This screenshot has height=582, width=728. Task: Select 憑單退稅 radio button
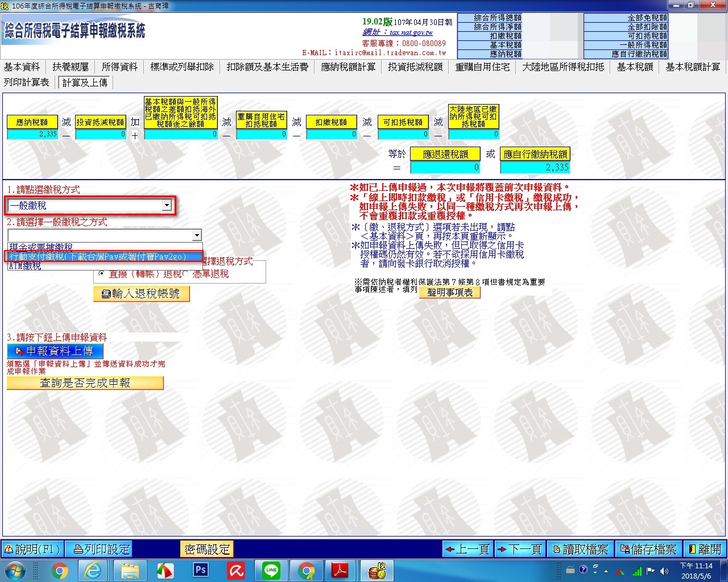coord(185,274)
